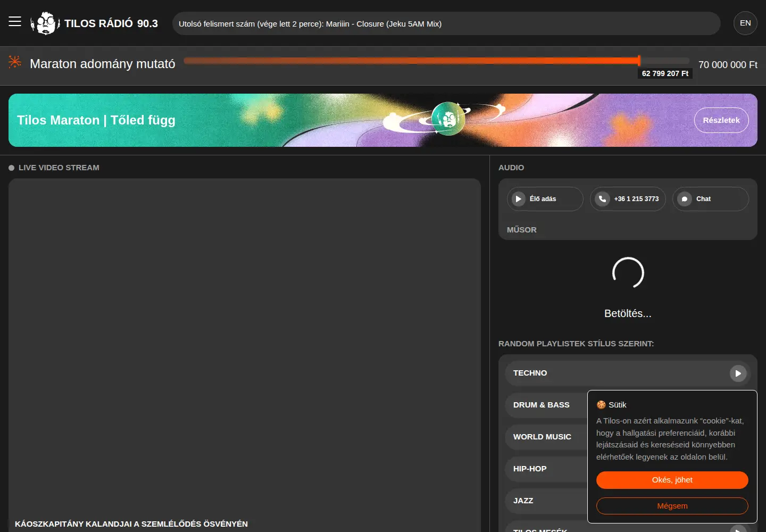
Task: Call the studio number +36 1 215 3773
Action: tap(628, 199)
